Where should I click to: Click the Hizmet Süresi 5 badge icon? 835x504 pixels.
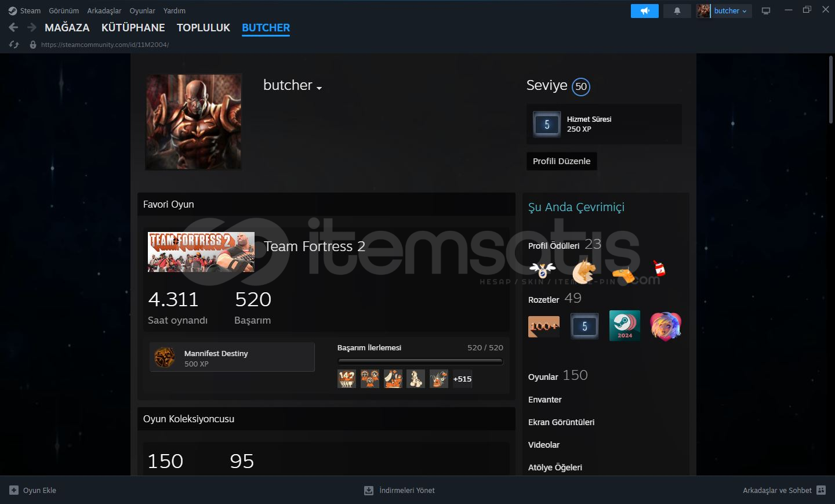pyautogui.click(x=547, y=124)
